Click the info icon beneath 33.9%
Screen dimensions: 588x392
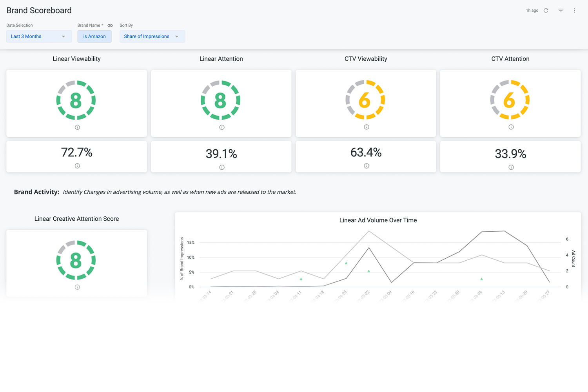tap(511, 167)
